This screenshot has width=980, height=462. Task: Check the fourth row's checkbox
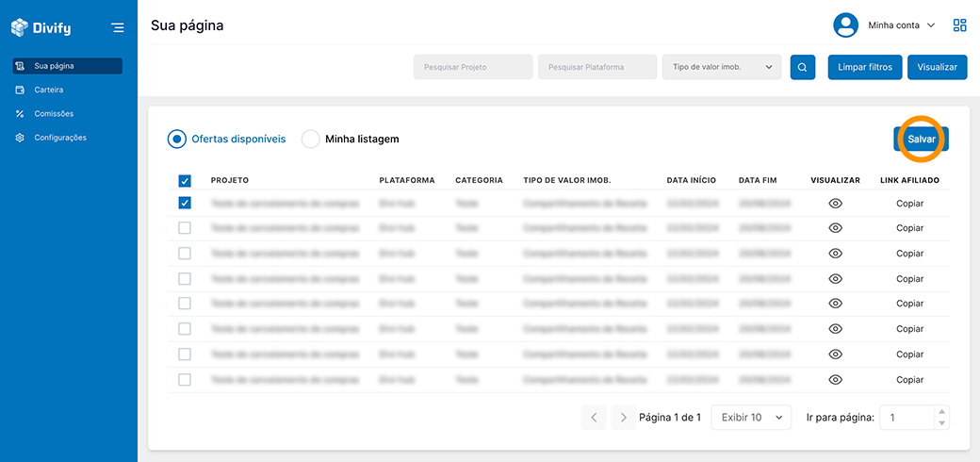[x=185, y=279]
